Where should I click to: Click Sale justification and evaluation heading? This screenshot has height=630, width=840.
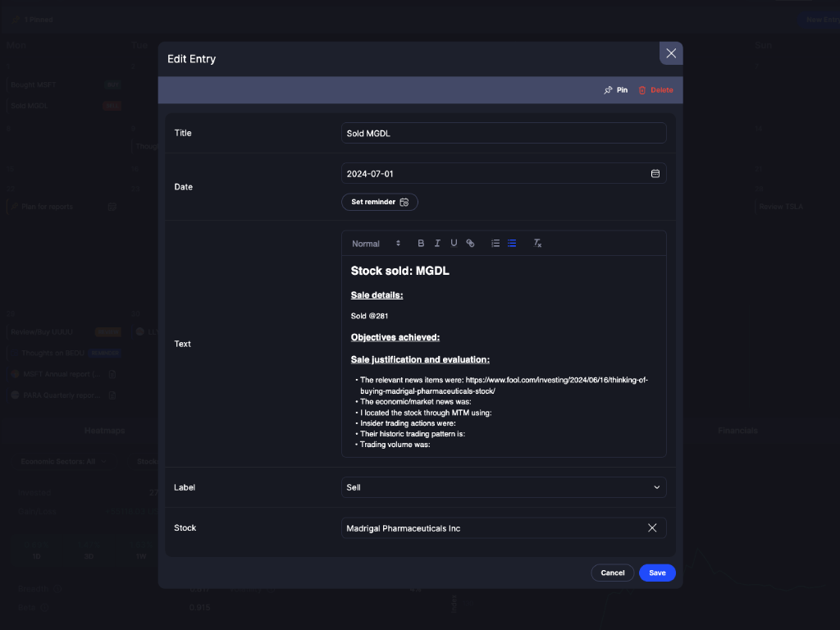point(420,359)
